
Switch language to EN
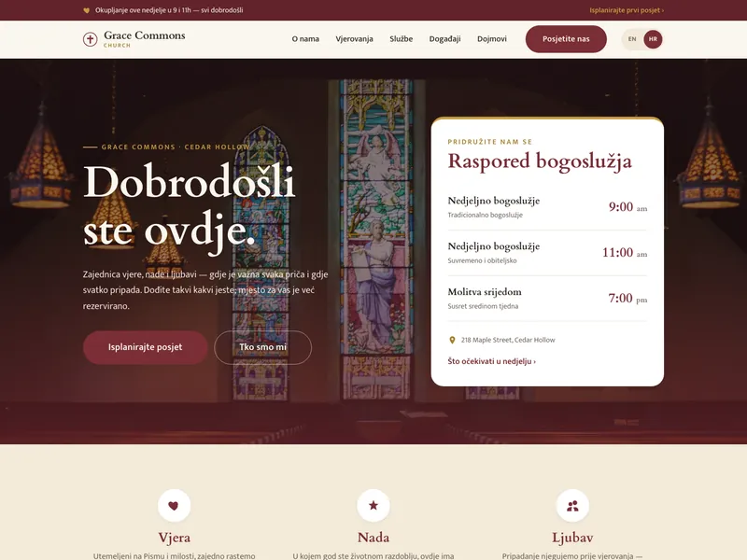click(632, 39)
